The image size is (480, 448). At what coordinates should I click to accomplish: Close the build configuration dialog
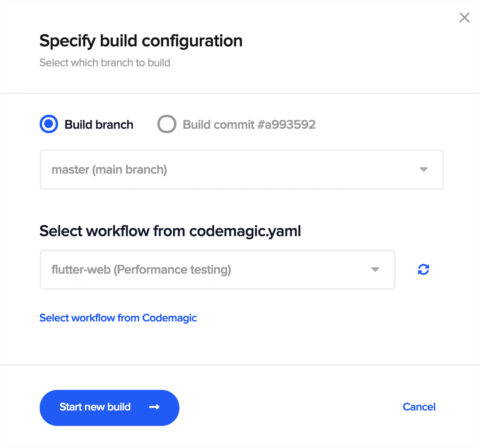(x=464, y=18)
